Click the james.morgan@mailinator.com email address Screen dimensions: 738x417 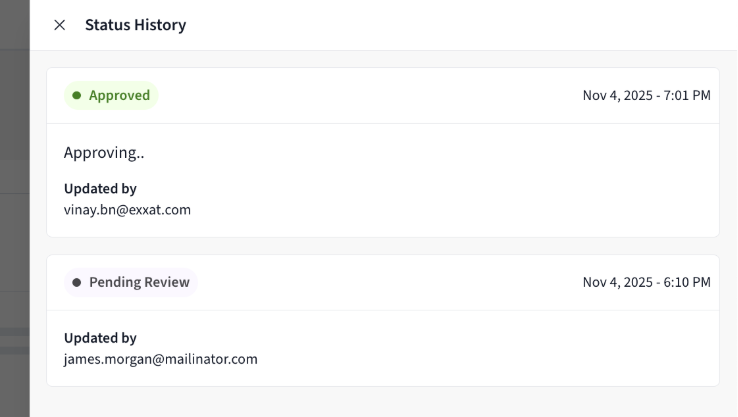coord(160,359)
